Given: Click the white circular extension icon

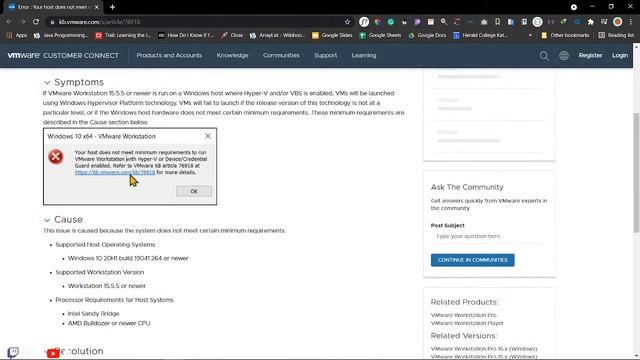Looking at the screenshot, I should tap(538, 22).
